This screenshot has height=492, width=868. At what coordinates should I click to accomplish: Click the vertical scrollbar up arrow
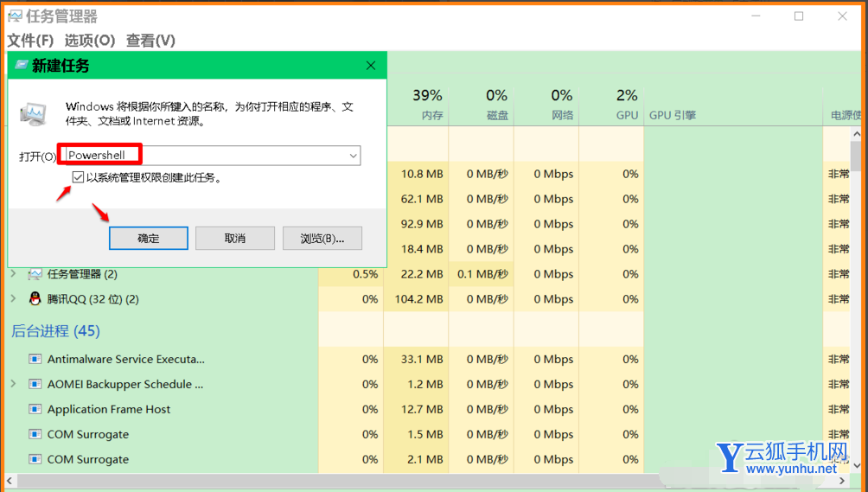pos(857,133)
